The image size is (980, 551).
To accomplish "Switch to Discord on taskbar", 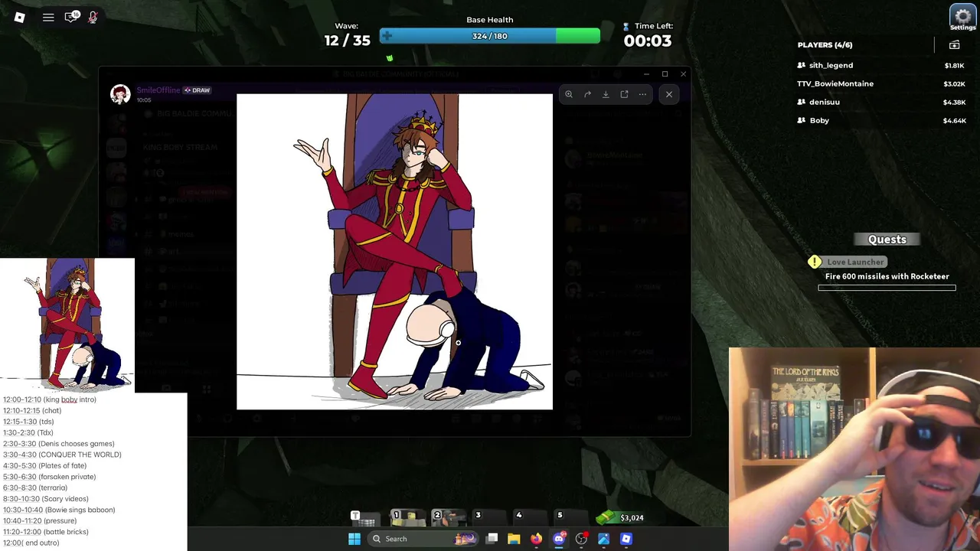I will pos(559,539).
